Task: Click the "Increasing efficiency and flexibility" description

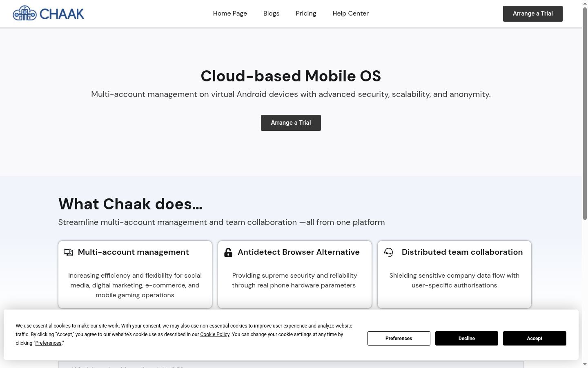Action: (135, 285)
